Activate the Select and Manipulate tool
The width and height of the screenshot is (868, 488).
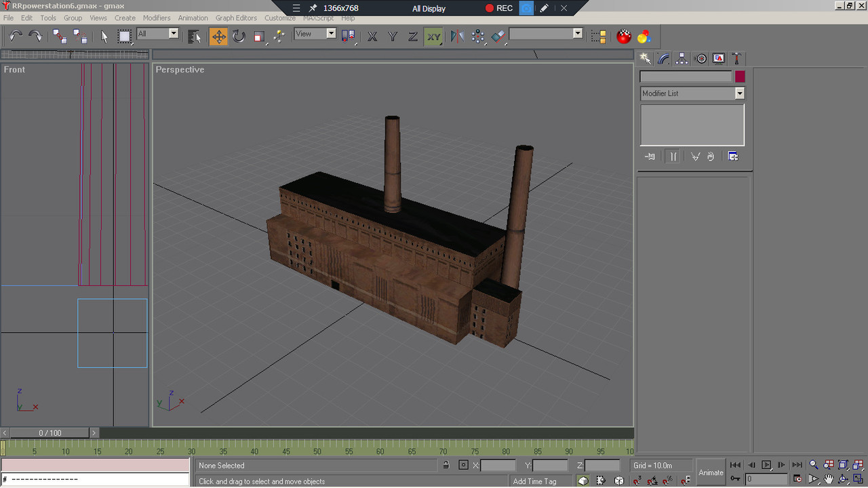coord(279,36)
